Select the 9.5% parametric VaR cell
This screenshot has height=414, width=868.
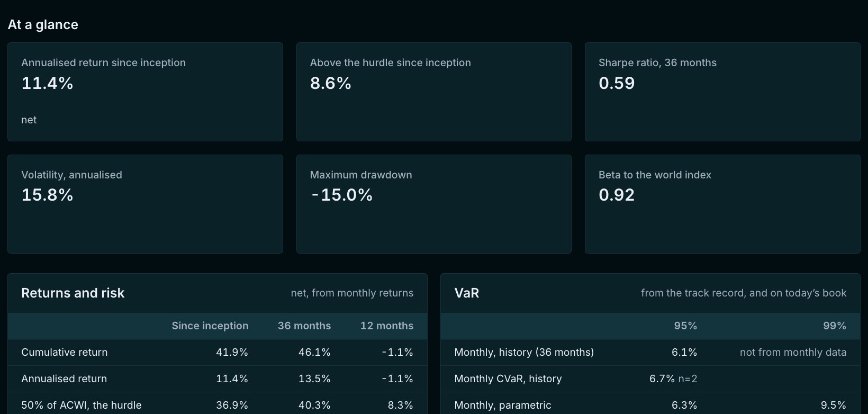point(834,406)
